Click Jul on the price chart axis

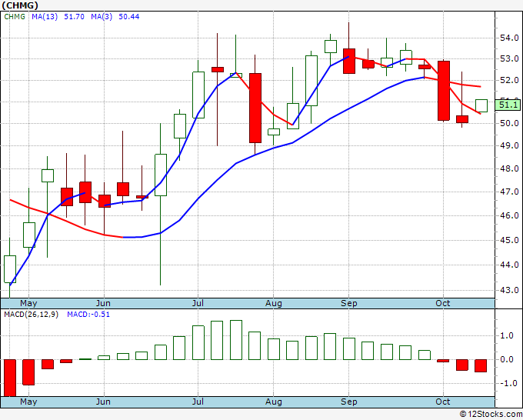pyautogui.click(x=198, y=304)
